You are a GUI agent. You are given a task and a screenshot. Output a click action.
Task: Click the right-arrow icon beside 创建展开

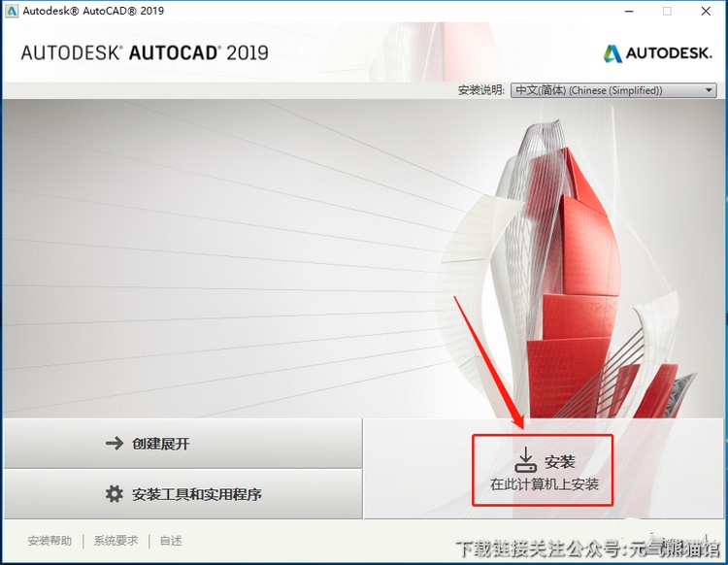[x=115, y=444]
